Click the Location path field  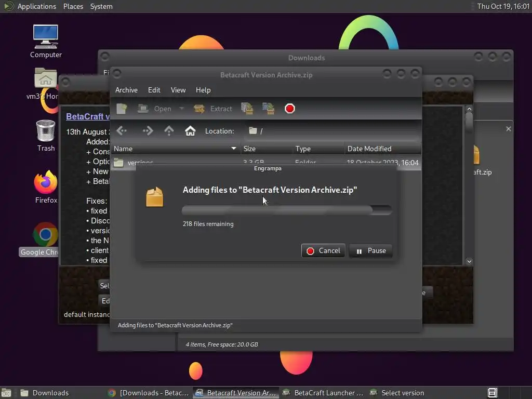pyautogui.click(x=332, y=131)
